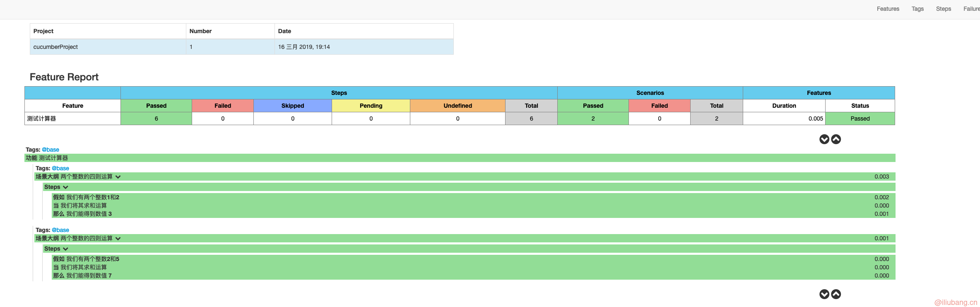Viewport: 980px width, 307px height.
Task: Click the @base tag above 功能 测试计算器
Action: [51, 150]
